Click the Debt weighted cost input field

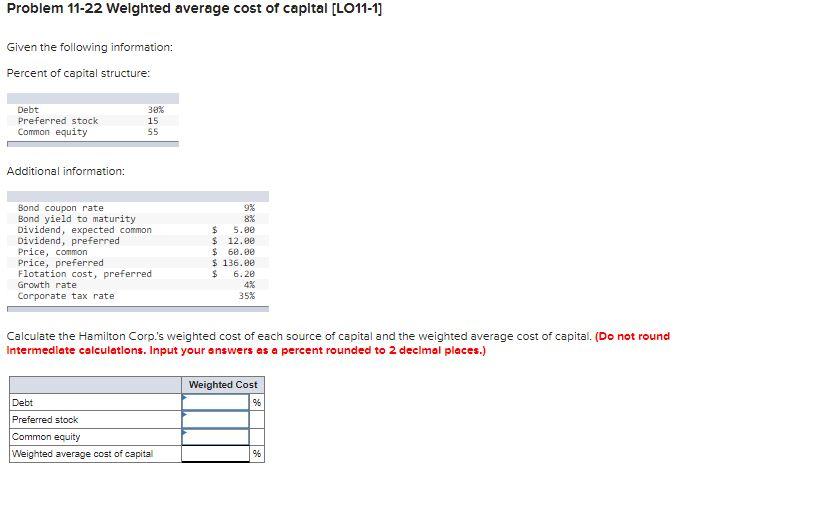pyautogui.click(x=215, y=402)
